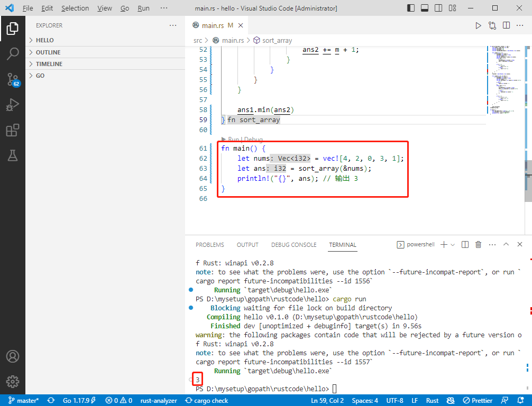Click Prettier status bar item
The height and width of the screenshot is (406, 532).
pos(478,401)
